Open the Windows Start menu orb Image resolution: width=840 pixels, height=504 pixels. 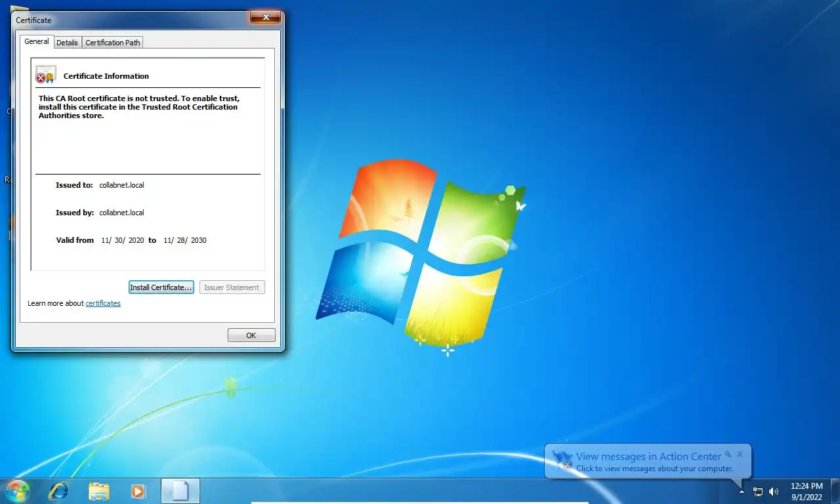tap(18, 491)
